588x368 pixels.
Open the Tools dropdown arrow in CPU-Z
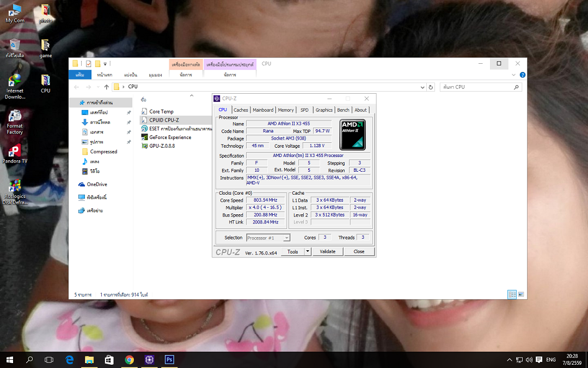308,251
